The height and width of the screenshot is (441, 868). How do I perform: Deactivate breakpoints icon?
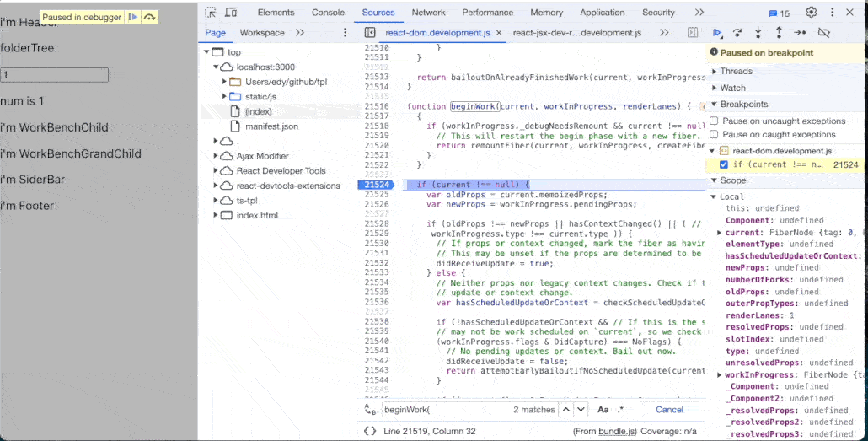[x=823, y=33]
